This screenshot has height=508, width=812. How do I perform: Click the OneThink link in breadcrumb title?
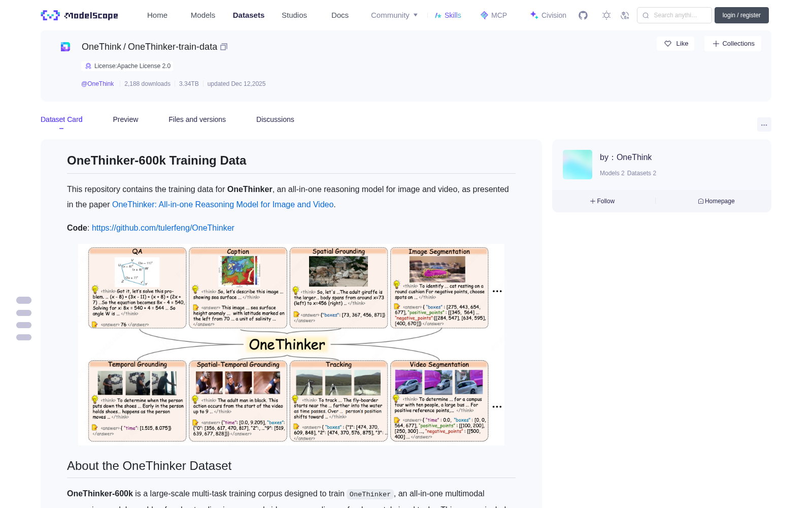click(x=101, y=47)
